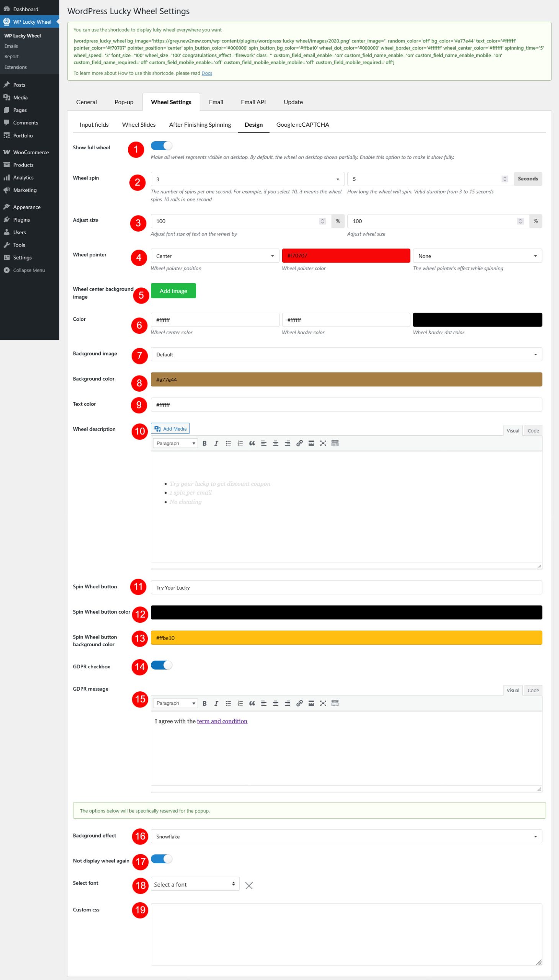The image size is (559, 980).
Task: Expand the Wheel pointer position dropdown
Action: click(x=215, y=256)
